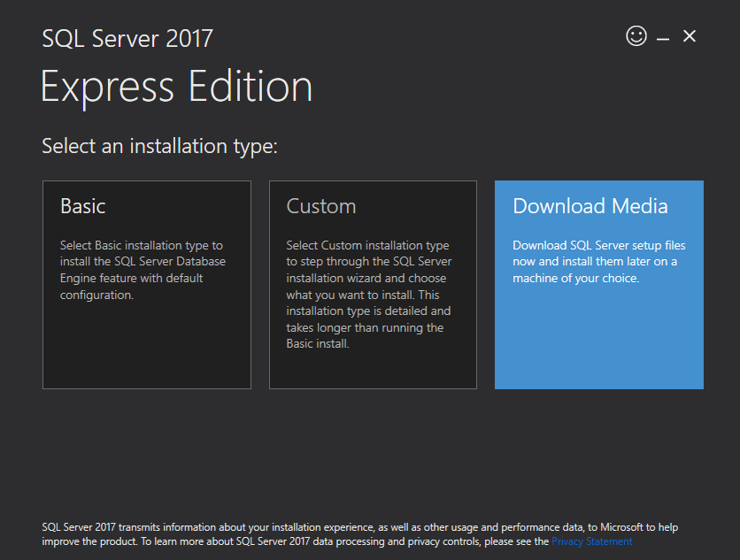The height and width of the screenshot is (560, 740).
Task: Click the Basic tile description about default configuration
Action: [143, 270]
